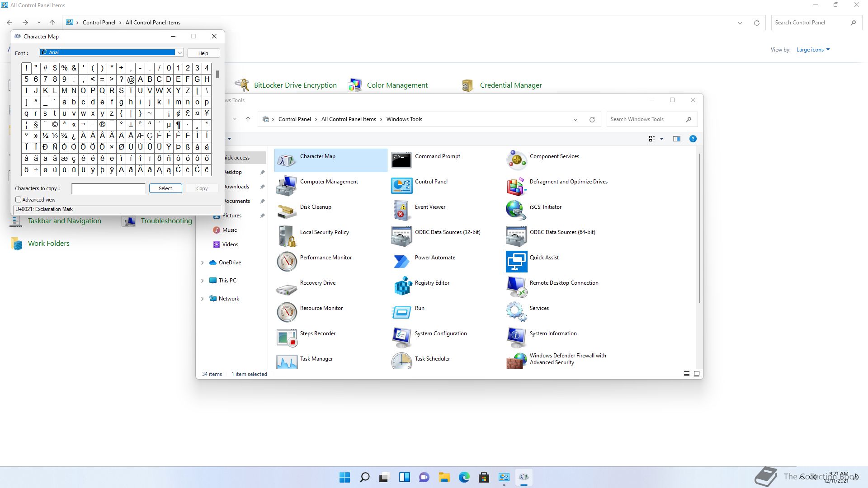Viewport: 868px width, 488px height.
Task: Toggle preview pane button in Windows Tools
Action: (677, 139)
